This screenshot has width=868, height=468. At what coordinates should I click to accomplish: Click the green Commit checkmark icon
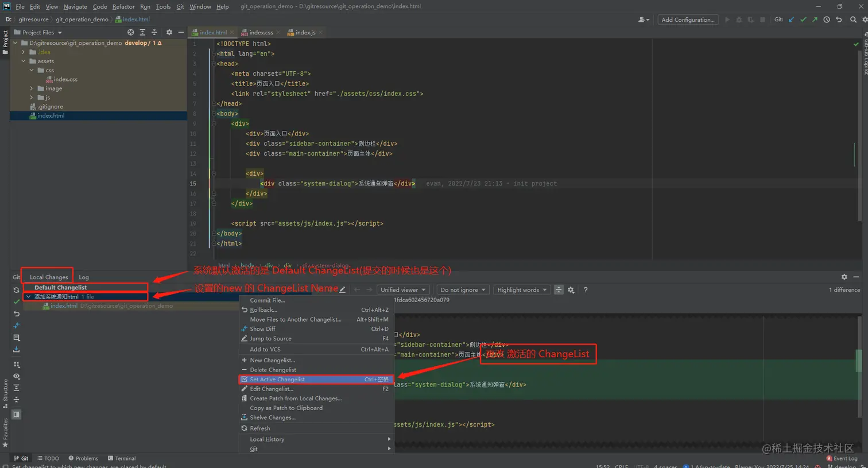[803, 19]
